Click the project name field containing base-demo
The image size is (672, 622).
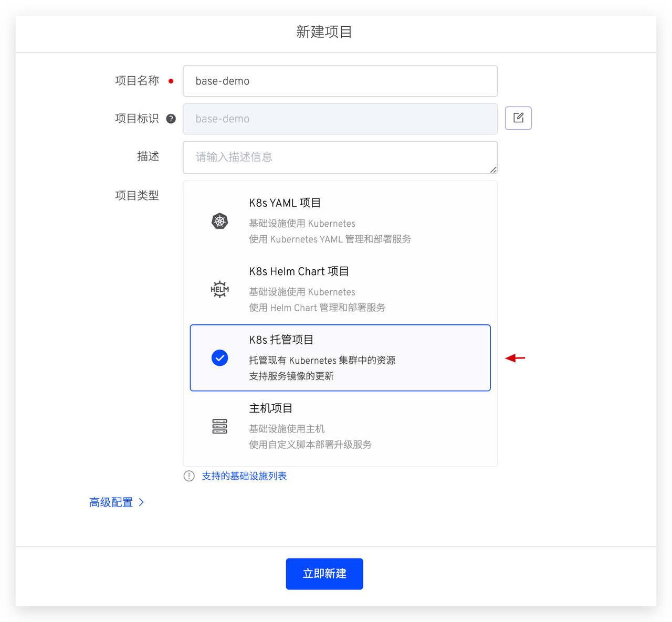pos(340,81)
